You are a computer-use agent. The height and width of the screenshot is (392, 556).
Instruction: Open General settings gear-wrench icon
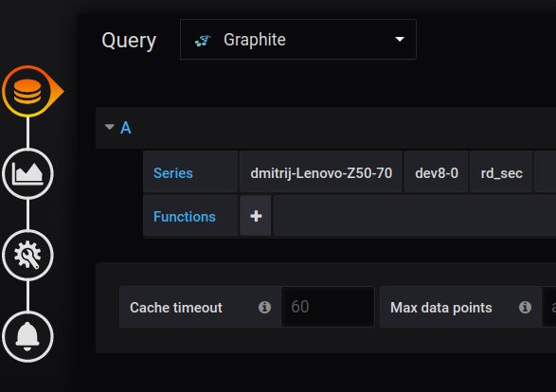coord(27,256)
